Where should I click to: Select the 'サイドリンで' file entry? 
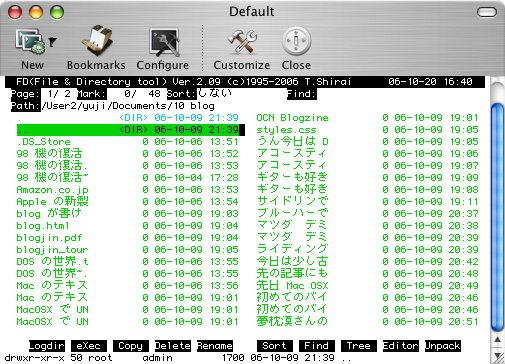click(368, 202)
